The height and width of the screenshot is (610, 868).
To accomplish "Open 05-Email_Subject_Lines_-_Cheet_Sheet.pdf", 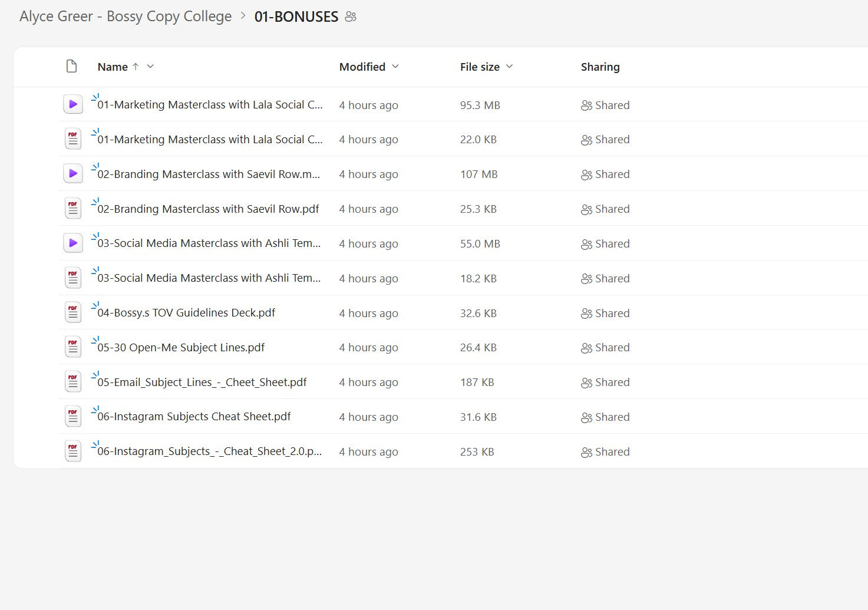I will 200,382.
